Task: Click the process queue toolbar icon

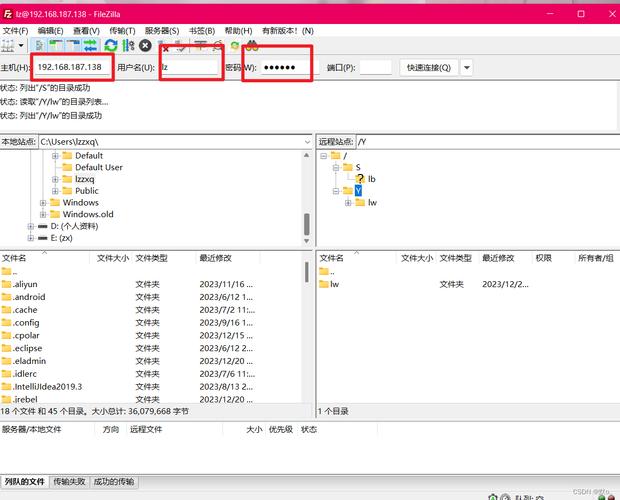Action: point(129,45)
